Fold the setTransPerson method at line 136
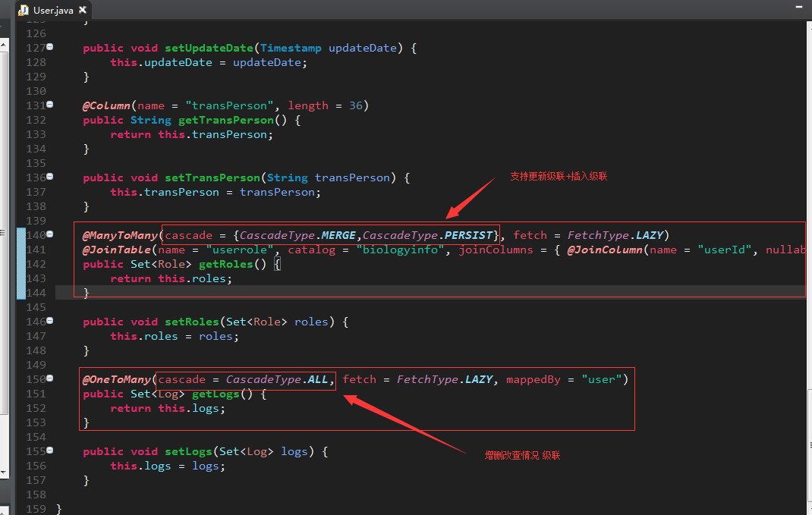The image size is (812, 515). pos(50,177)
